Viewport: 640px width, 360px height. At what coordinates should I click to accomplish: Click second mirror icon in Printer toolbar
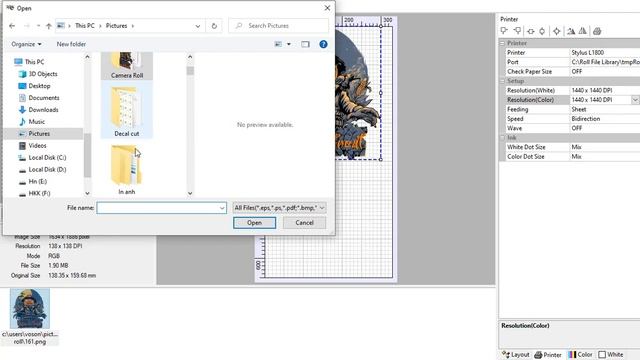coord(582,31)
